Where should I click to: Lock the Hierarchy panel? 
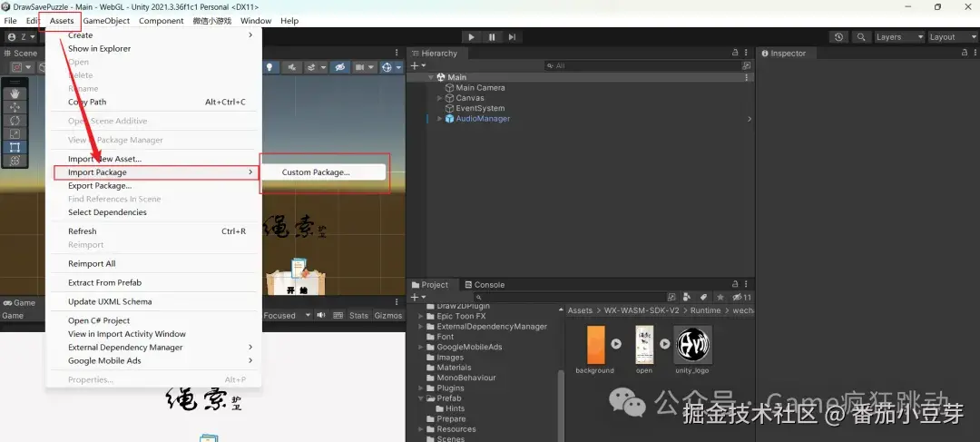click(736, 54)
